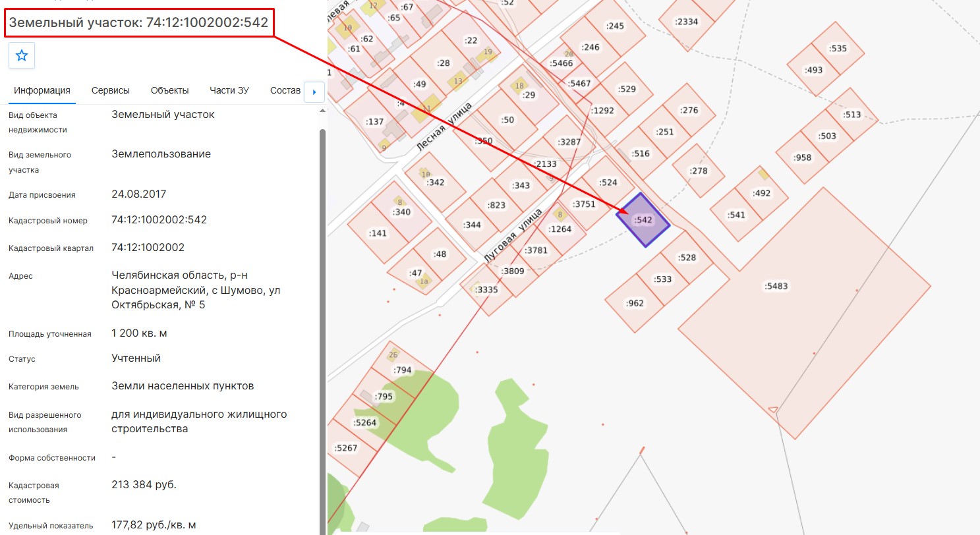Click large parcel :5483 on the map
980x535 pixels.
tap(776, 287)
